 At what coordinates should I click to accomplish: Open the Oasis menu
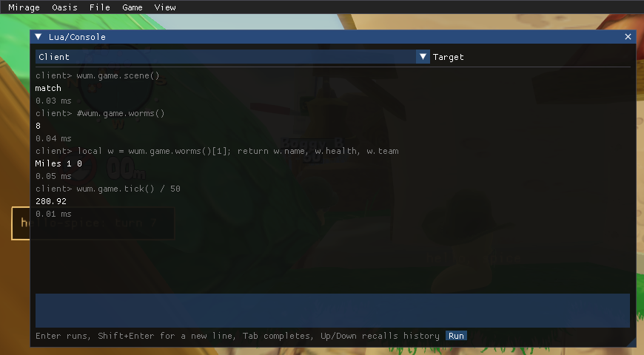click(x=64, y=7)
